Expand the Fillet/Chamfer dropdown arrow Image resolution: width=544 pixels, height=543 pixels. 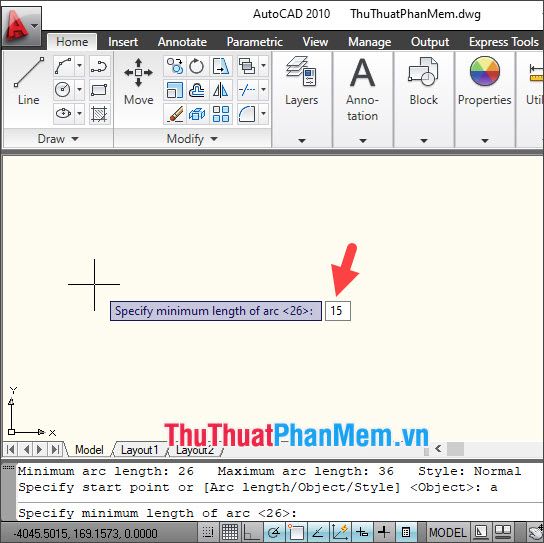click(264, 113)
